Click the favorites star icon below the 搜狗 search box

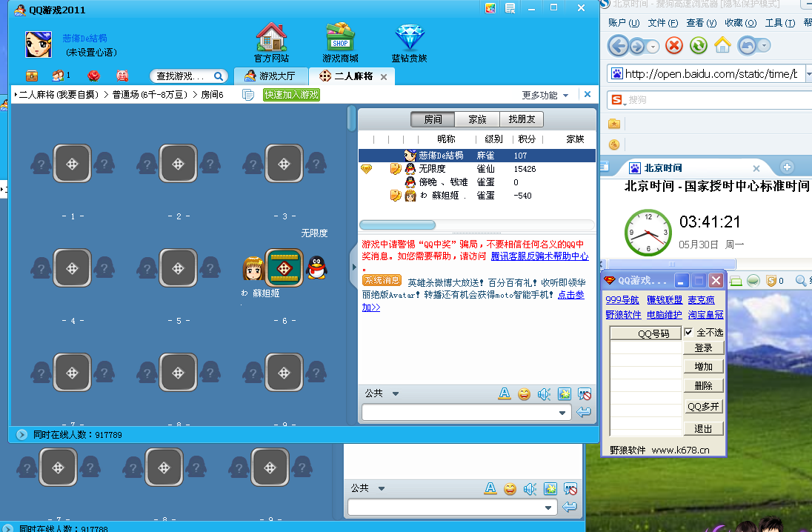coord(614,124)
